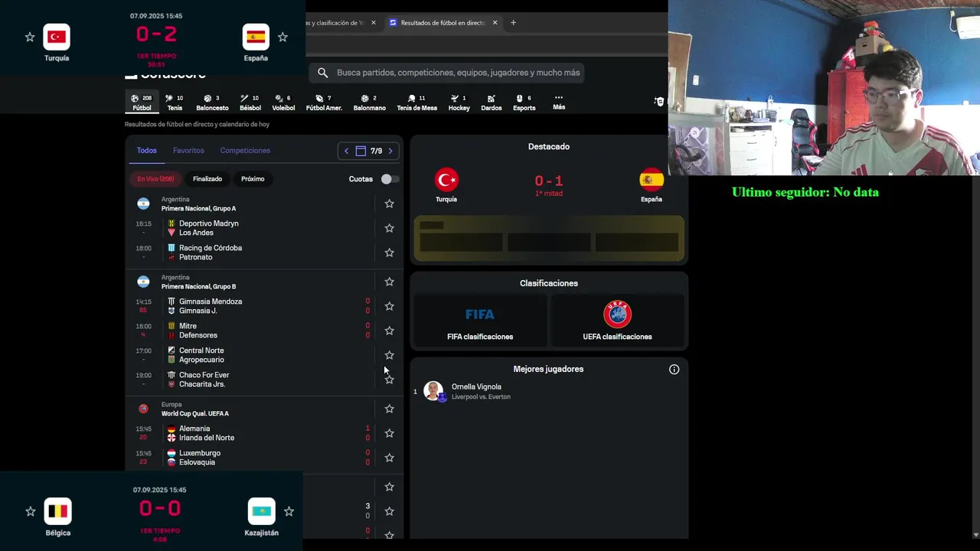Screen dimensions: 980x551
Task: Favorite Chaco For Ever vs Chacarita match
Action: tap(389, 380)
